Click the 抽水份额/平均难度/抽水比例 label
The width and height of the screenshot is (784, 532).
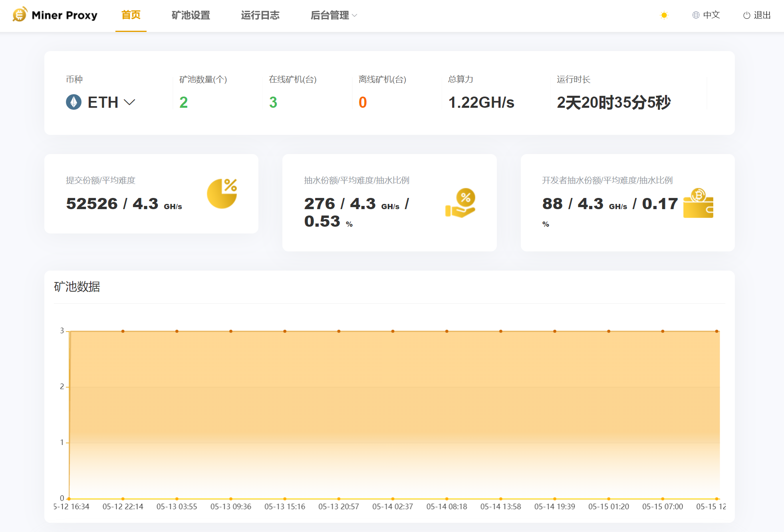(x=357, y=180)
